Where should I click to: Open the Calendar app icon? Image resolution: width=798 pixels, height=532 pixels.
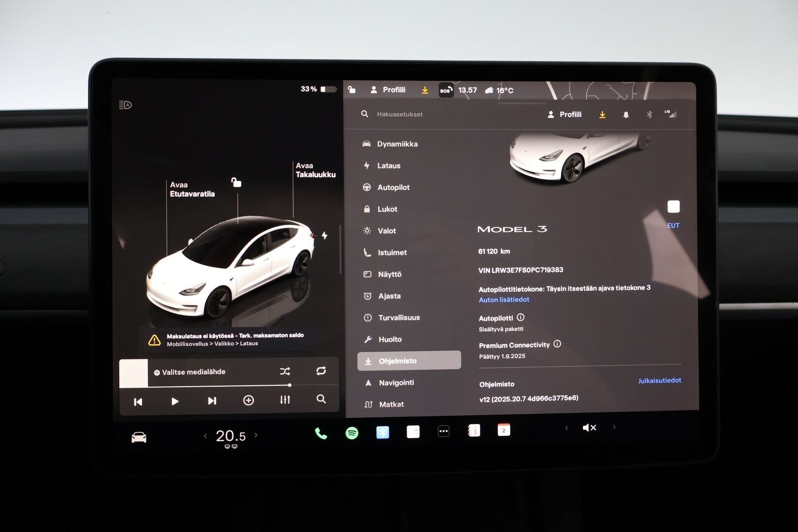(503, 430)
